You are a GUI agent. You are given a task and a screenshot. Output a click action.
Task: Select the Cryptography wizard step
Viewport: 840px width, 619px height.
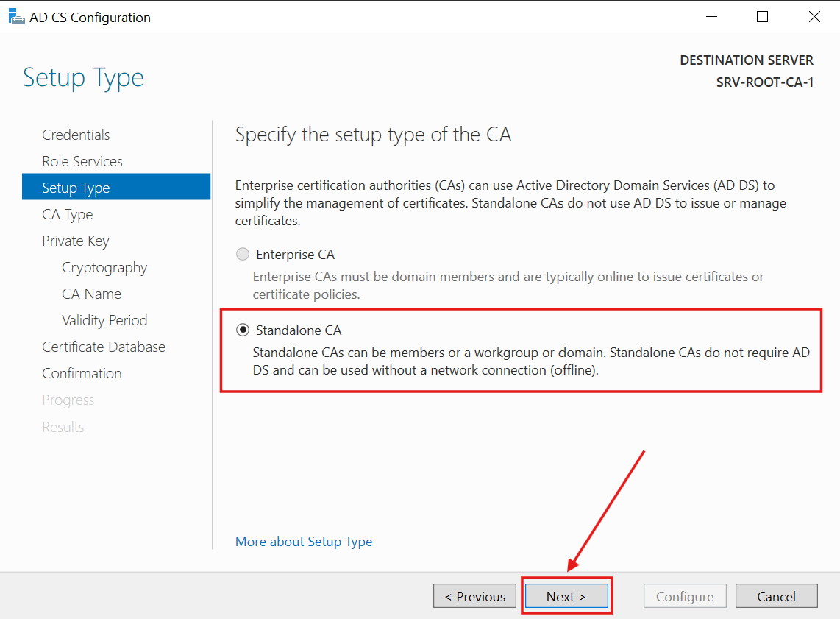tap(104, 267)
